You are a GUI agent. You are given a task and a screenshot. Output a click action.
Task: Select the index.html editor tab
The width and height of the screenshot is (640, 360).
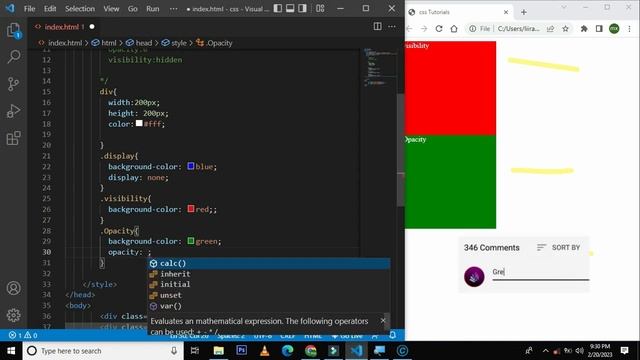coord(64,27)
